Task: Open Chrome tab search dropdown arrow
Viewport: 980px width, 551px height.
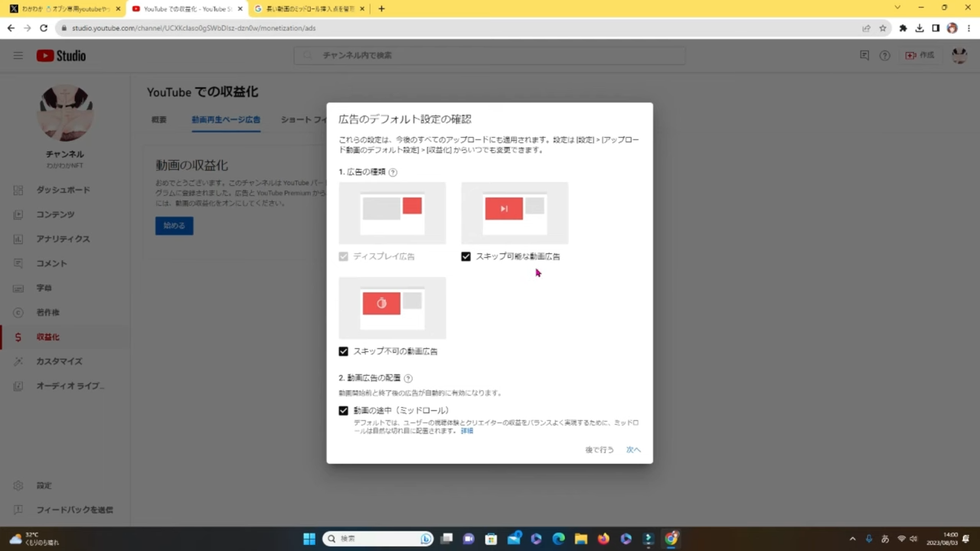Action: [897, 8]
